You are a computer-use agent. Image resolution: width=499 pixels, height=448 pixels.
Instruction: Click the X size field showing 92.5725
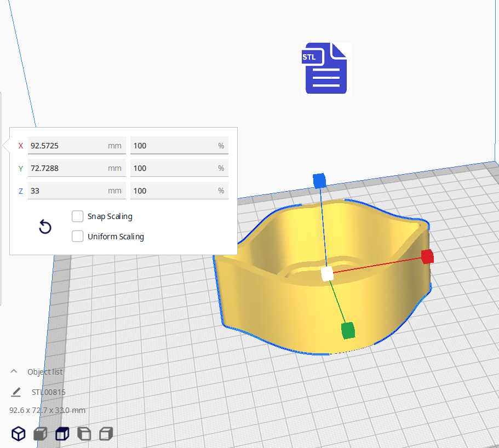point(66,146)
